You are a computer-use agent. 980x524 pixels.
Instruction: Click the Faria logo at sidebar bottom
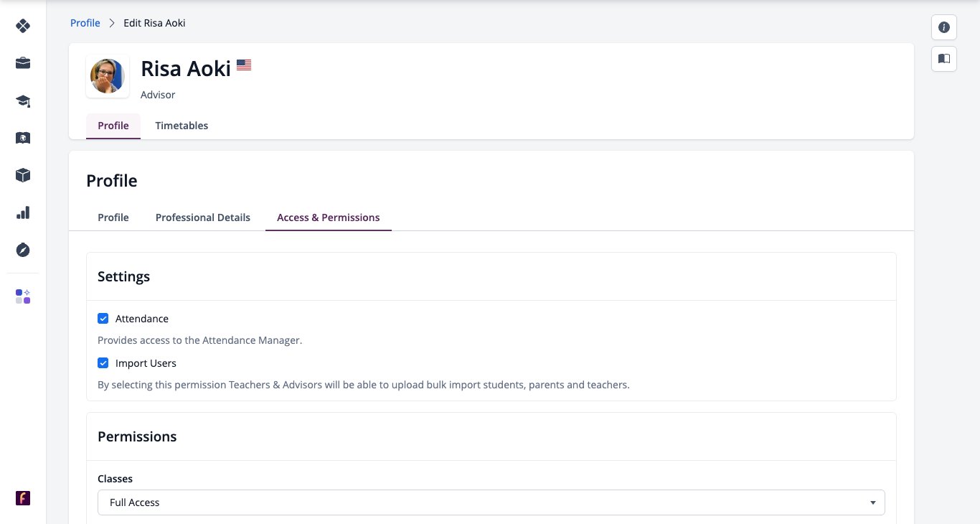click(23, 498)
